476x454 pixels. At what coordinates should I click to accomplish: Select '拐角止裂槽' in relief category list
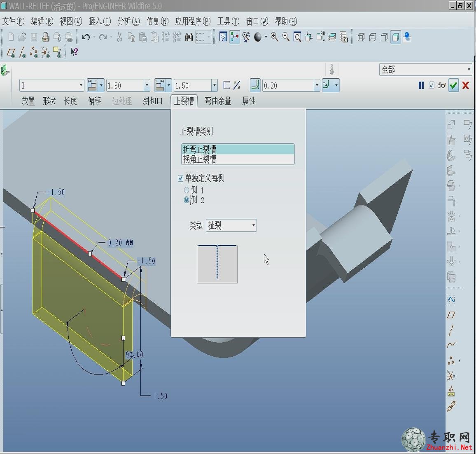pos(238,159)
